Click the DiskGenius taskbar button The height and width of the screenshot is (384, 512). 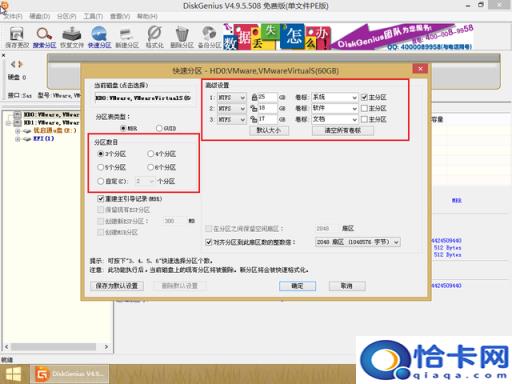(x=70, y=374)
